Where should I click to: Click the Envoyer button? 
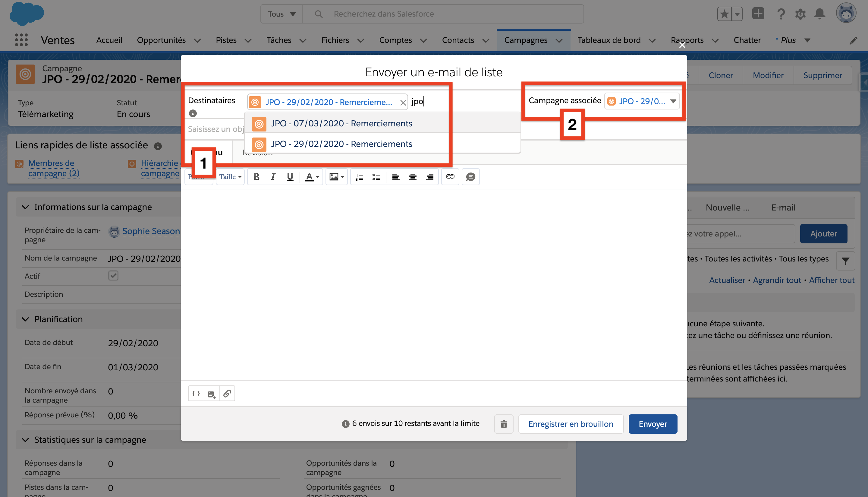tap(653, 424)
